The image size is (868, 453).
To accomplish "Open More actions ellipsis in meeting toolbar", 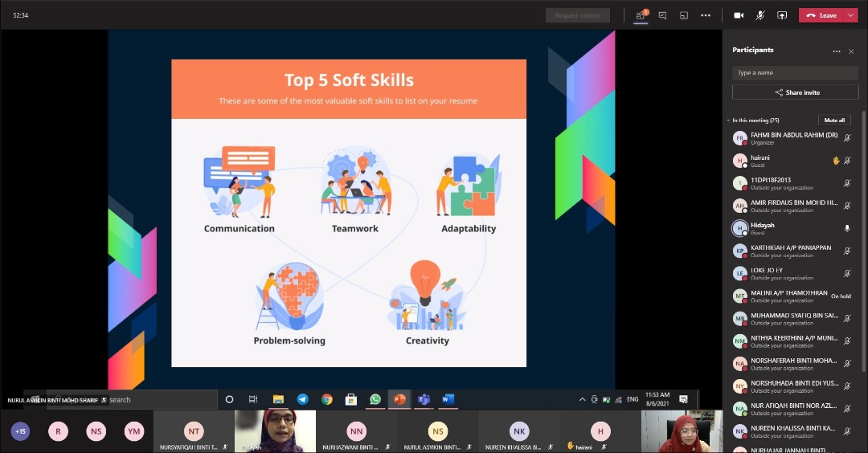I will [x=706, y=15].
